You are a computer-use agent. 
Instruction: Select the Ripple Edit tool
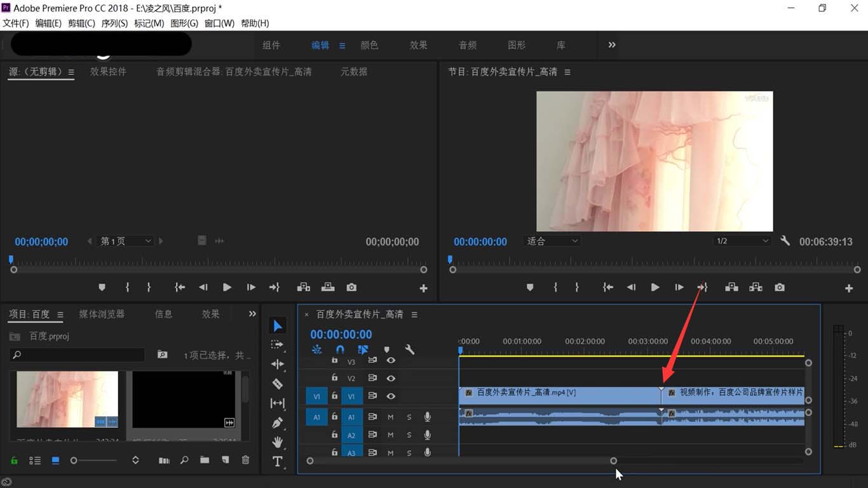click(x=277, y=363)
